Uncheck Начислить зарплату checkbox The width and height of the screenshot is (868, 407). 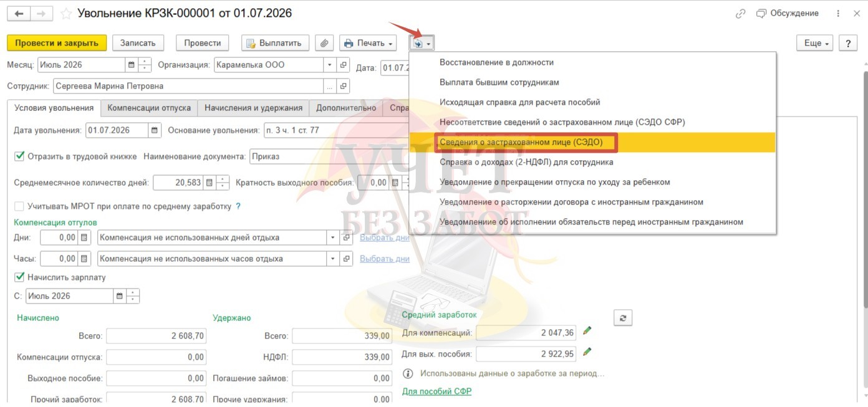(19, 277)
